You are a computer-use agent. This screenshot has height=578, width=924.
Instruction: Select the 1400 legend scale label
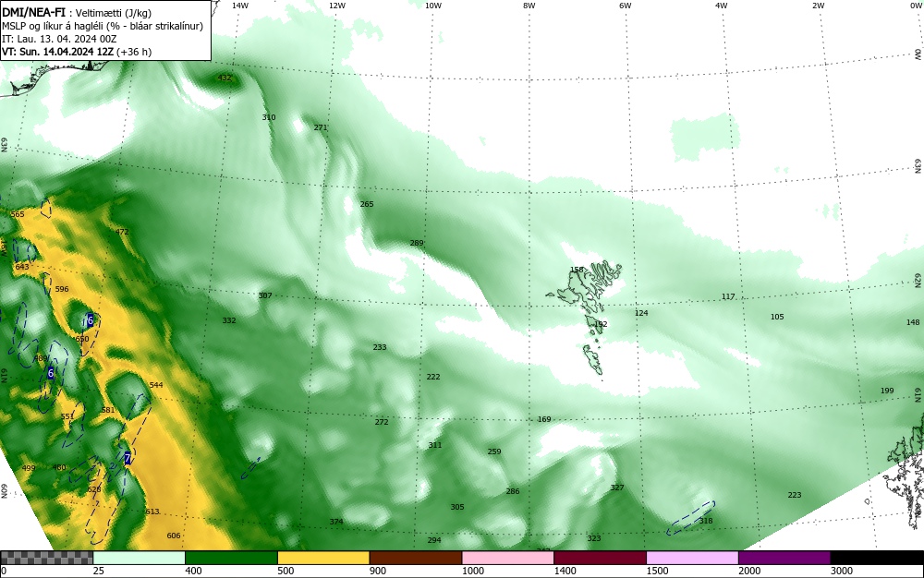pyautogui.click(x=566, y=571)
